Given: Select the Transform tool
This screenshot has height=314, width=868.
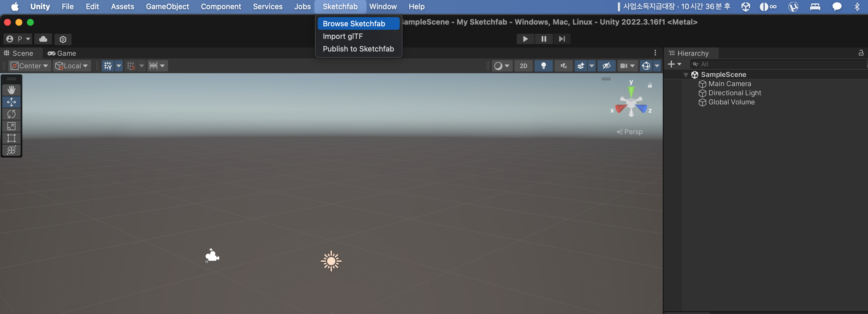Looking at the screenshot, I should point(11,150).
